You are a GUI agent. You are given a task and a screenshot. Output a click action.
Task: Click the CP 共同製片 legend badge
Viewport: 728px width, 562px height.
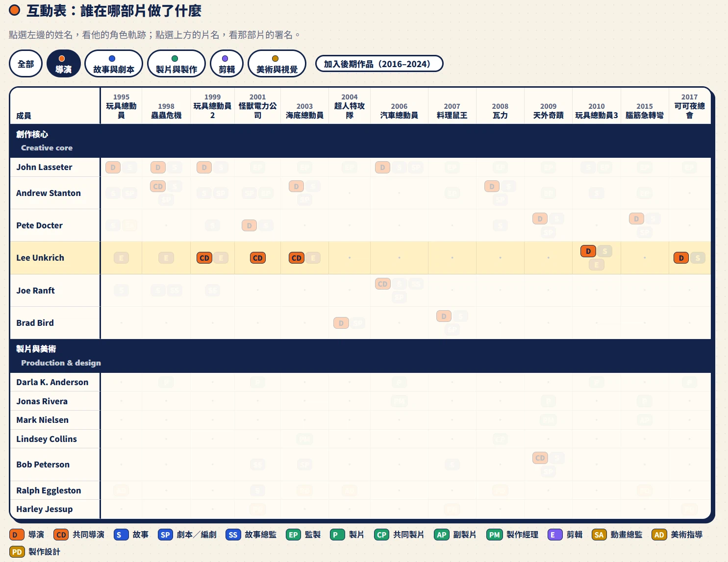(x=381, y=535)
